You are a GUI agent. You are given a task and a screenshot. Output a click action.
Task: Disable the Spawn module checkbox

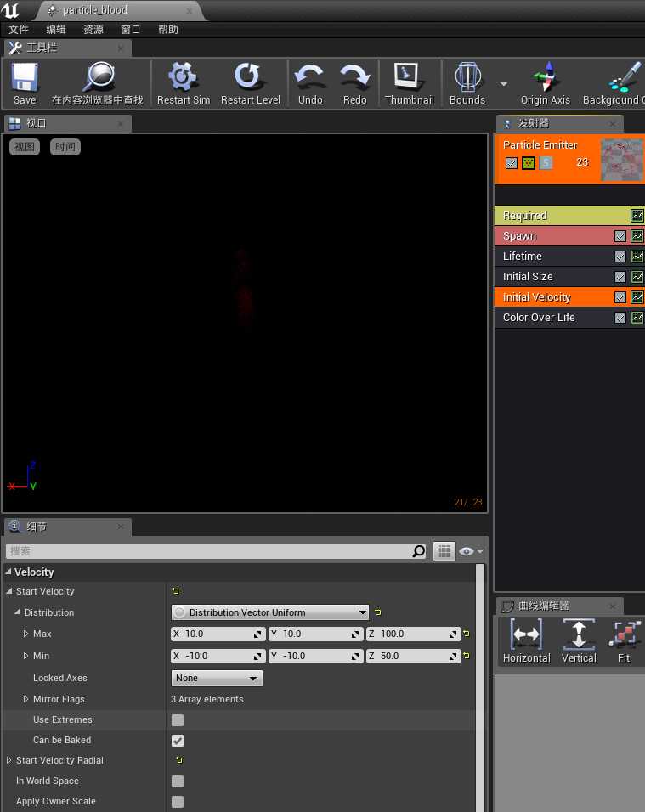pos(620,236)
